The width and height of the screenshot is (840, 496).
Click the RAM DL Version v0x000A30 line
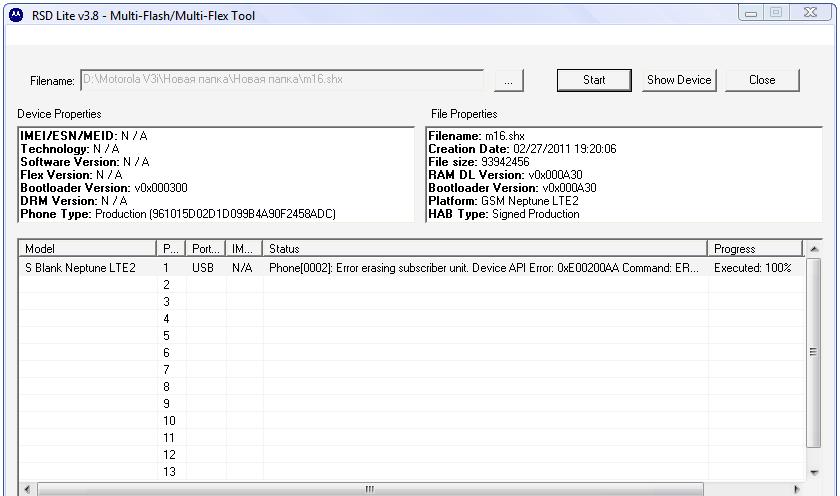pos(505,175)
